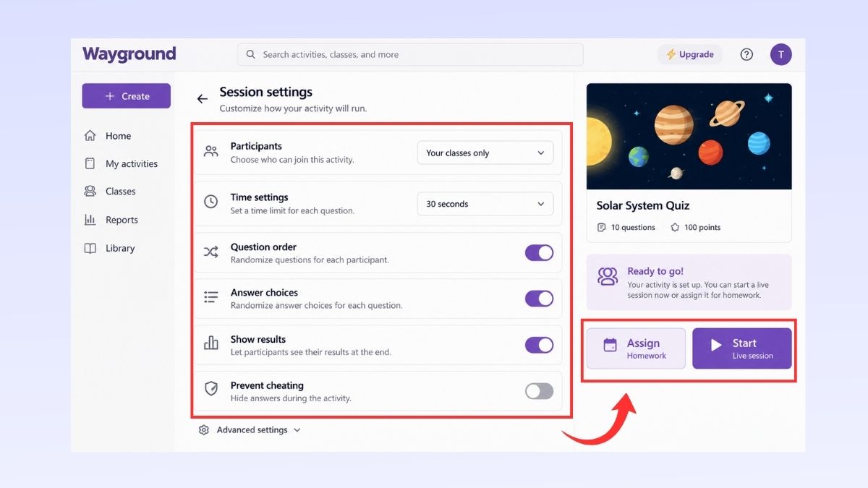The image size is (868, 488).
Task: Click the Library book icon
Action: point(90,248)
